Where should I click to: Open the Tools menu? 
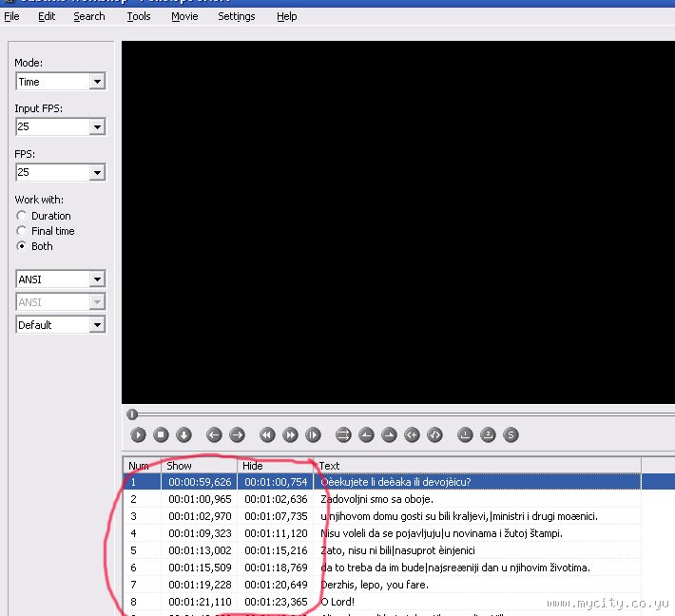[x=139, y=16]
